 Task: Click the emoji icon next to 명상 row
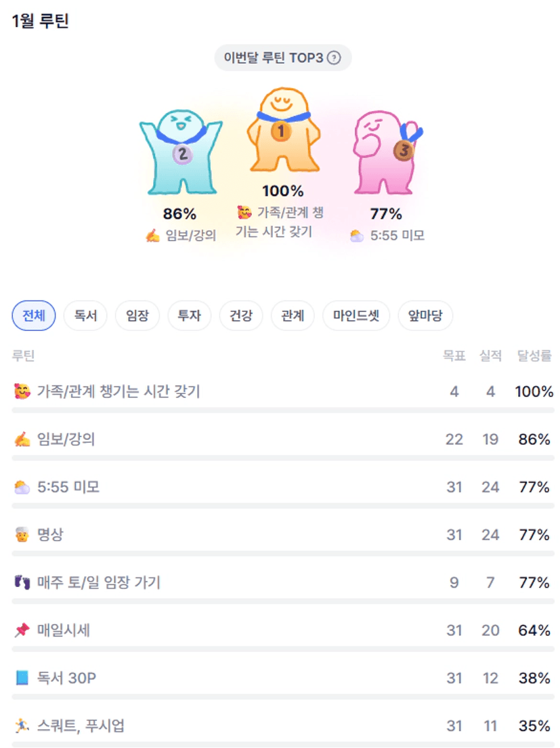click(22, 535)
